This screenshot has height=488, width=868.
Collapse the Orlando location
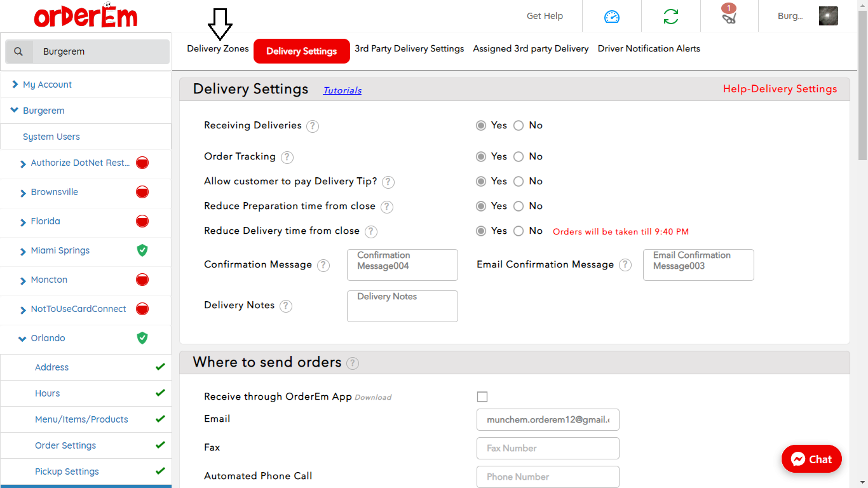(x=23, y=339)
